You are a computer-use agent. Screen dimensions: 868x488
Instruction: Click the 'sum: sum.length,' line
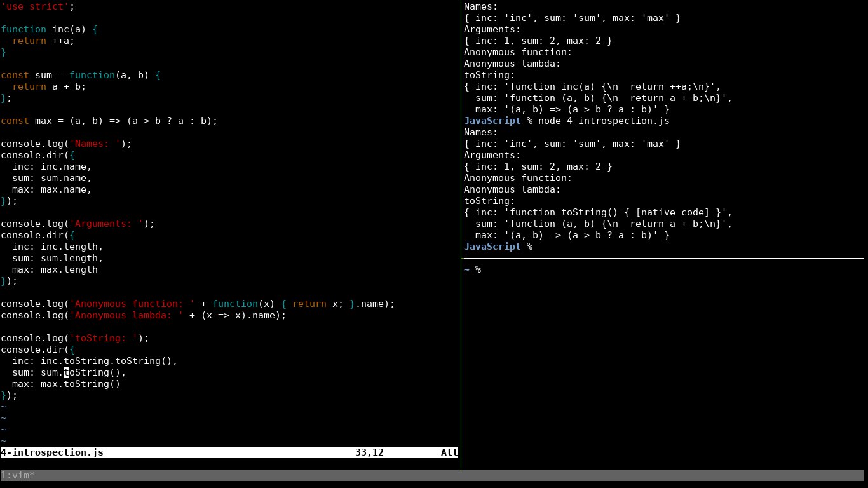coord(58,258)
